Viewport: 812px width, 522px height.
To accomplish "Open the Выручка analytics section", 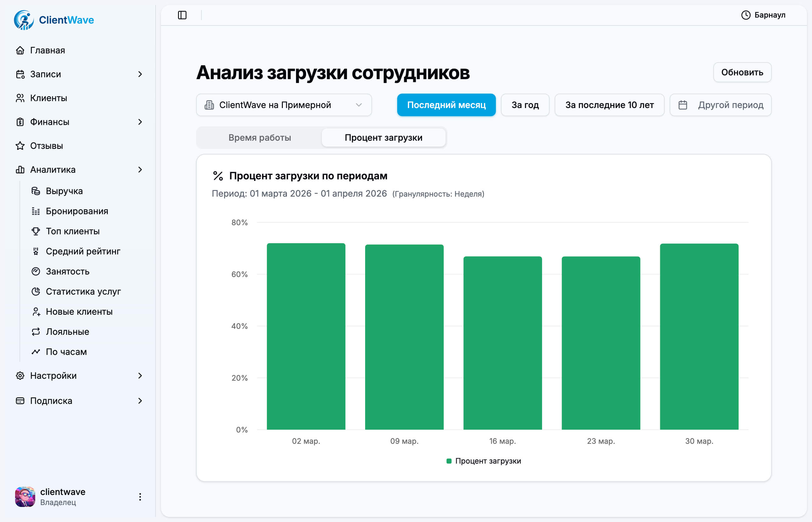I will coord(64,191).
